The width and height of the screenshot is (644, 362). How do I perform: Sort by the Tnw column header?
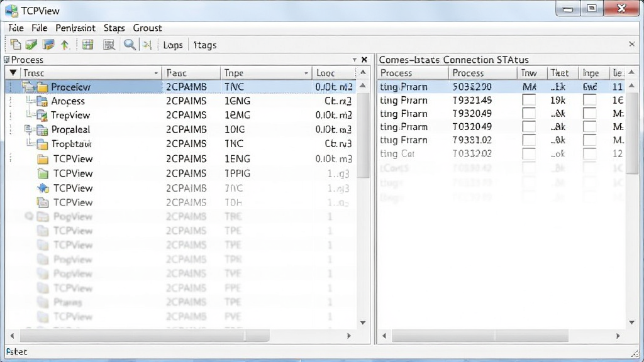pos(532,73)
